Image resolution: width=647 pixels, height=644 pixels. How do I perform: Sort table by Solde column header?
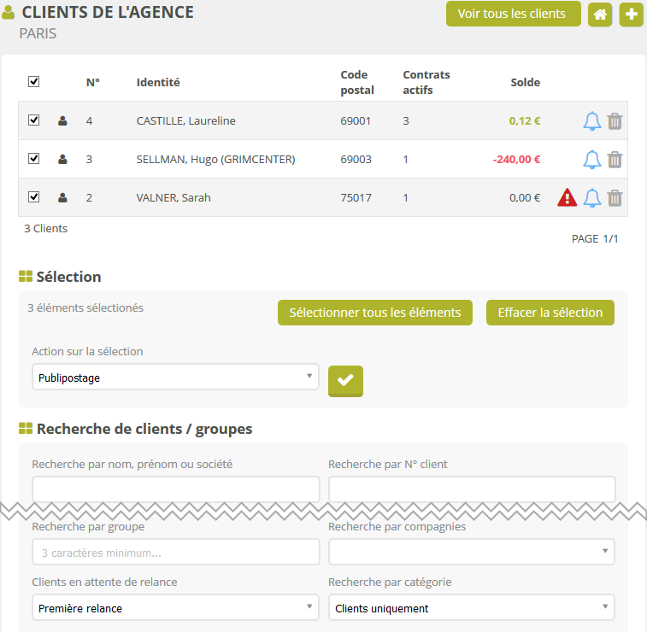tap(525, 83)
